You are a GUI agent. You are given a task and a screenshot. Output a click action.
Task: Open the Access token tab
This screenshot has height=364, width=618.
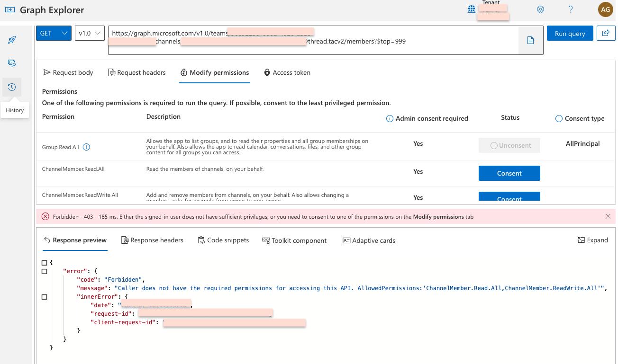(287, 72)
